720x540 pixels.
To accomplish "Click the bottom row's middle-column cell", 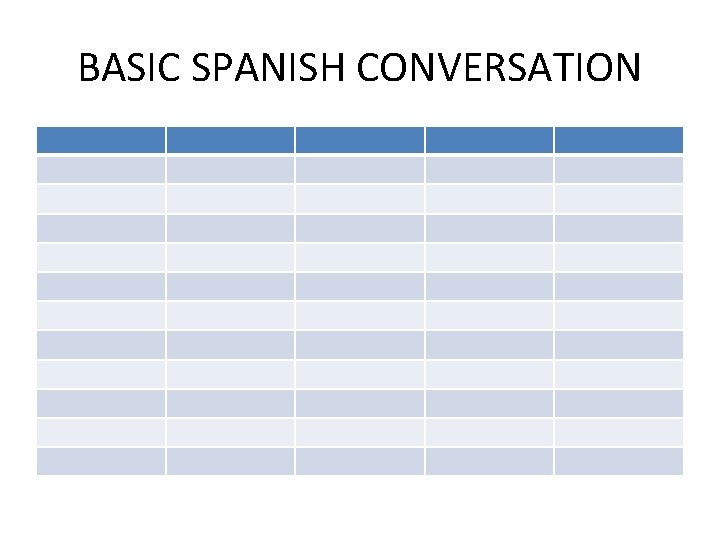I will tap(360, 461).
